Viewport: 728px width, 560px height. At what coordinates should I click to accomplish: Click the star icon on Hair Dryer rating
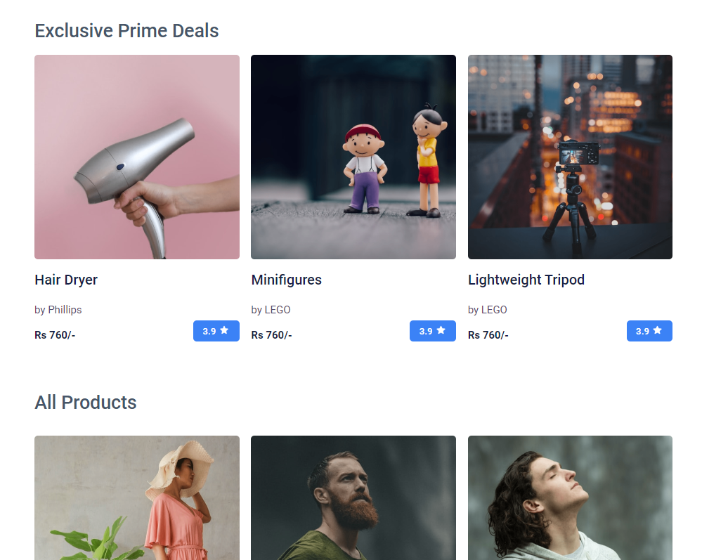click(224, 330)
